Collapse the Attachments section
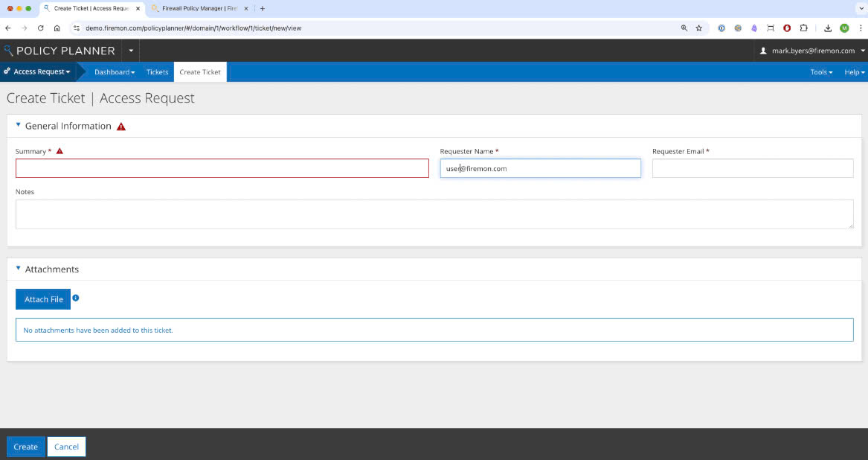Viewport: 868px width, 460px height. tap(19, 268)
